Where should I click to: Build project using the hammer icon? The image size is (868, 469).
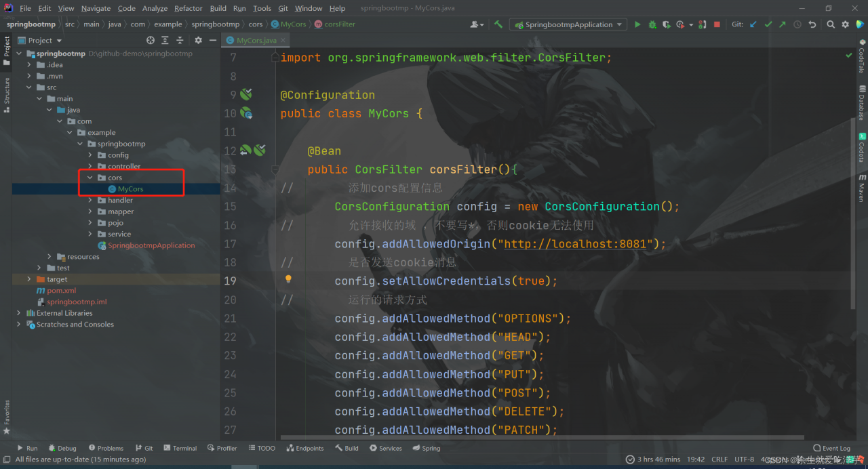pyautogui.click(x=498, y=24)
